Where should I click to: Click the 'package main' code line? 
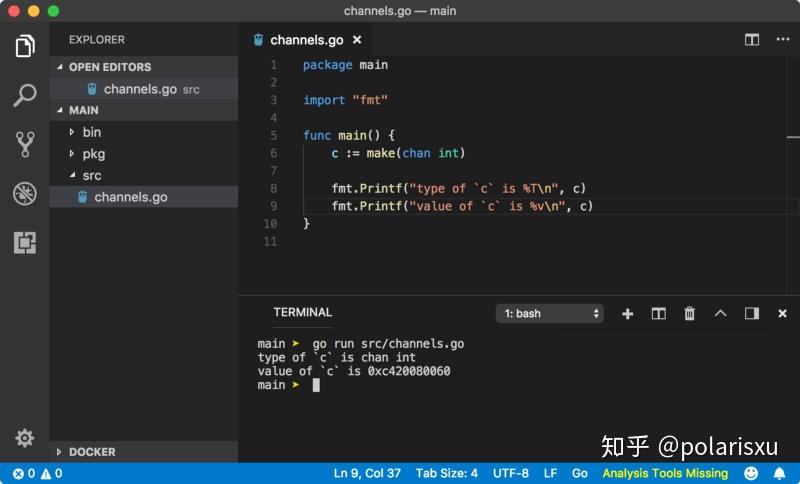(x=345, y=65)
